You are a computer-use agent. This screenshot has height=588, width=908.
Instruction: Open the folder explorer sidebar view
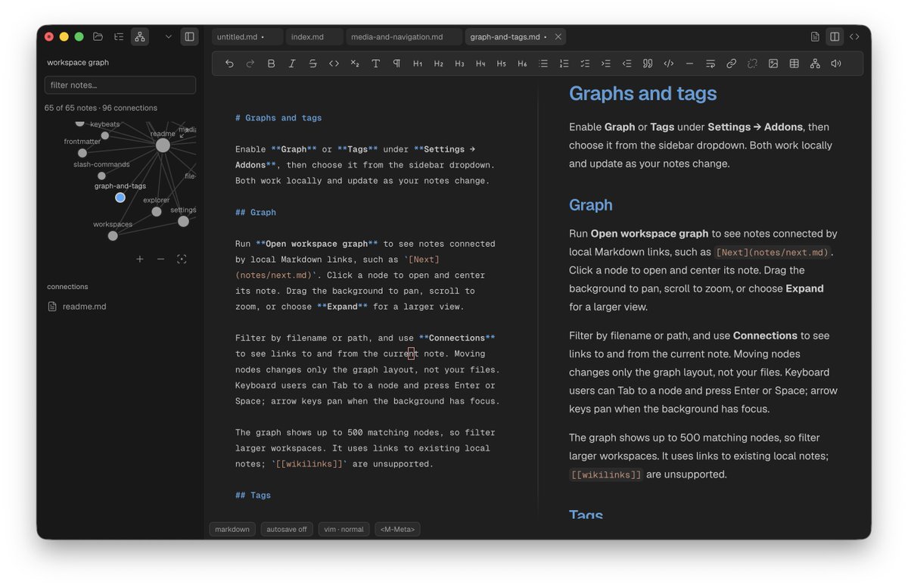point(98,36)
